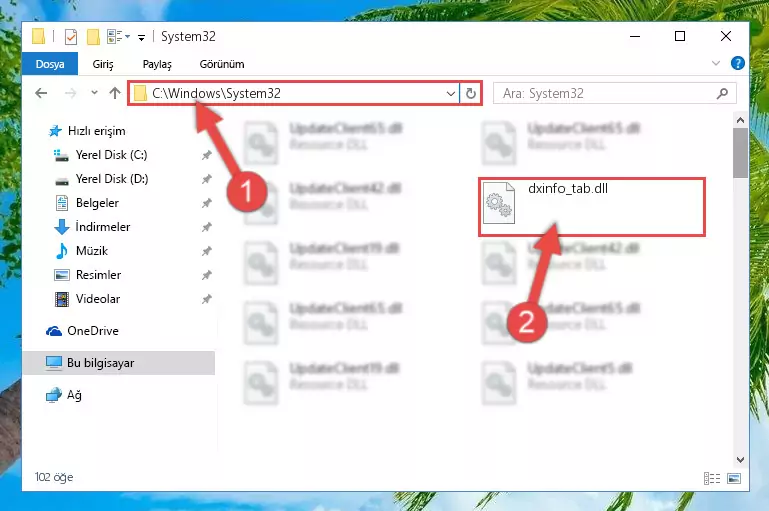Open the Dosya menu tab

click(x=50, y=64)
